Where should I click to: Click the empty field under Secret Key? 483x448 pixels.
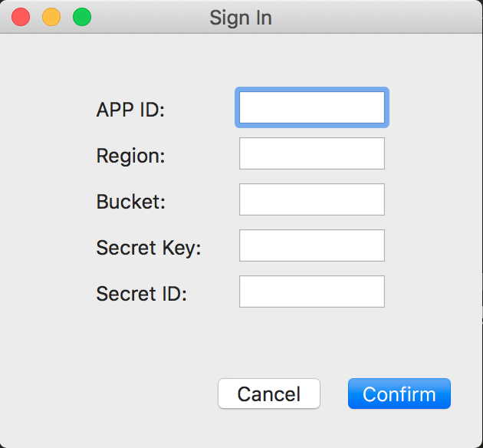click(x=311, y=292)
